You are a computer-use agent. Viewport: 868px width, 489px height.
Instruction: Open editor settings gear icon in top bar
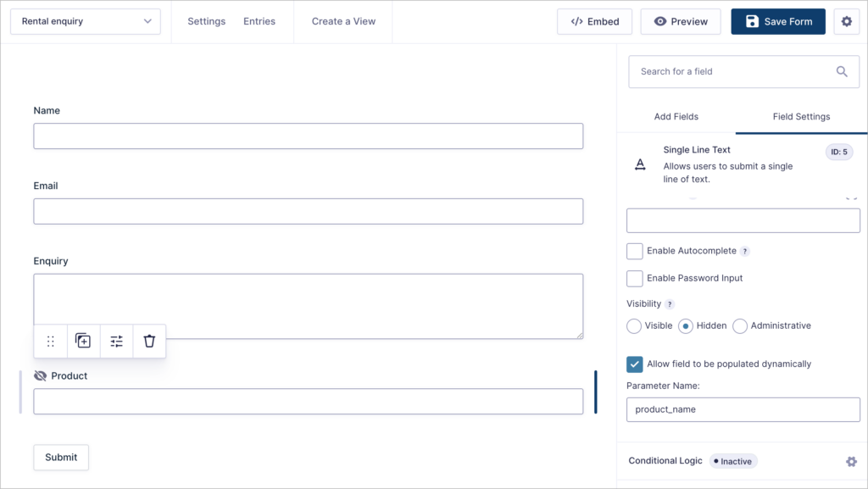pos(847,21)
